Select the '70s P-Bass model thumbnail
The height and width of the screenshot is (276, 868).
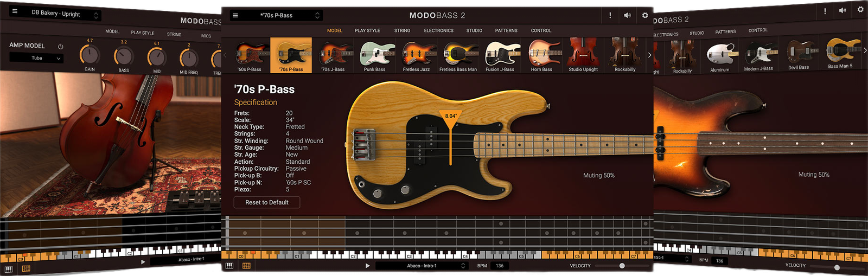[291, 55]
